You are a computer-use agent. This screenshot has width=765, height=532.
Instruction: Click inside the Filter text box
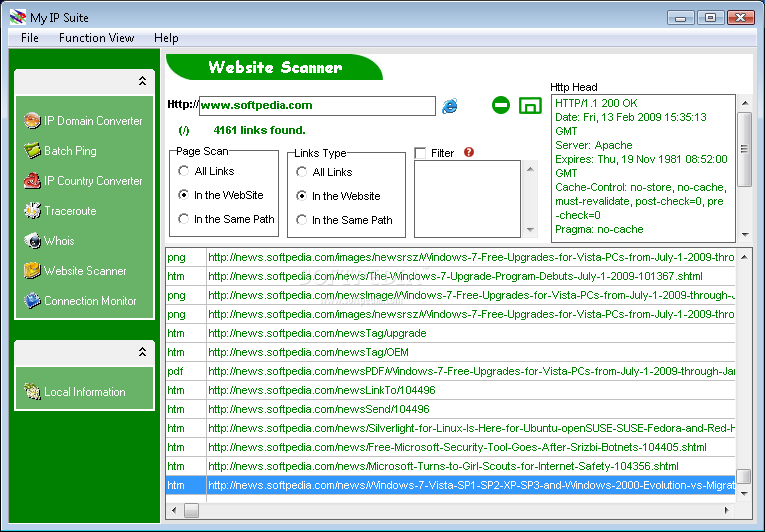click(x=467, y=199)
